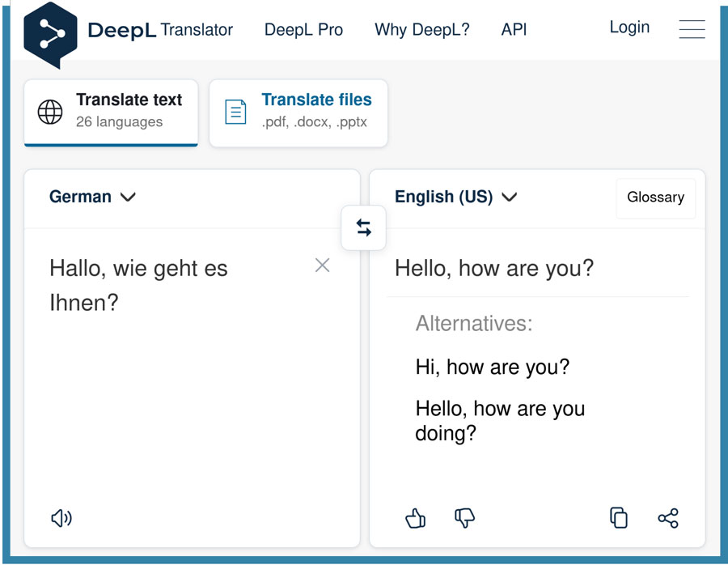Image resolution: width=728 pixels, height=565 pixels.
Task: Navigate to the API link
Action: click(514, 30)
